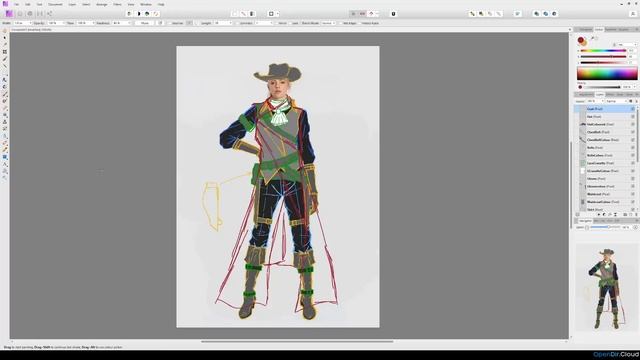This screenshot has width=640, height=360.
Task: Click the Navigator zoom slider
Action: tap(605, 227)
